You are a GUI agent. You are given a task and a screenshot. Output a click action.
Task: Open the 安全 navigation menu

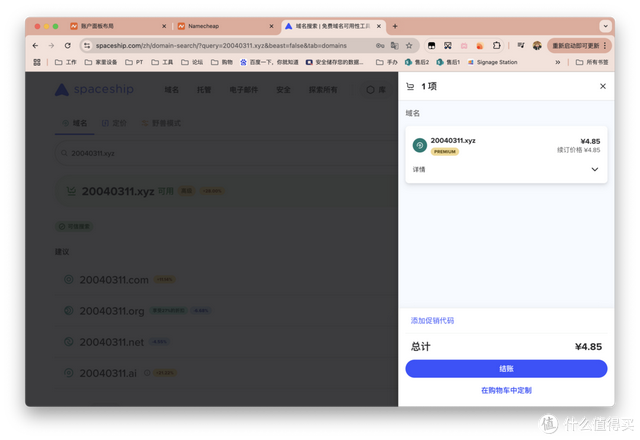coord(283,89)
